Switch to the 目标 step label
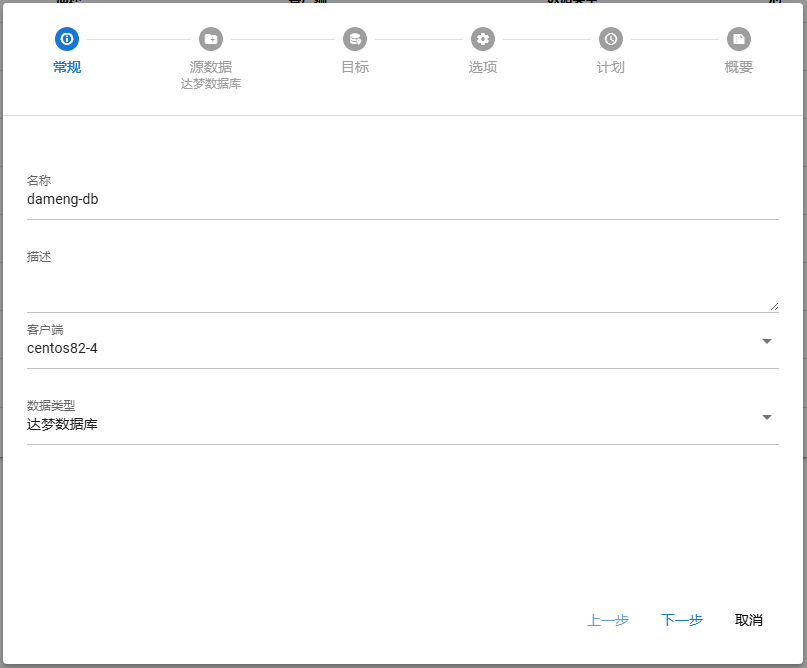807x668 pixels. tap(355, 67)
